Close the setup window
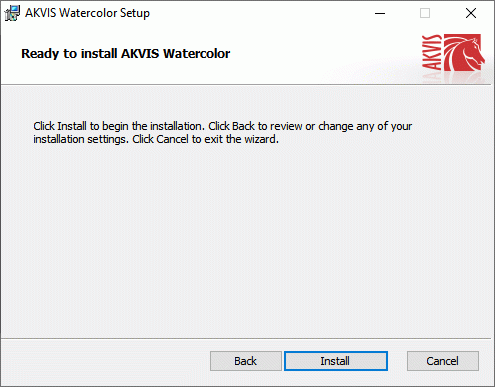 tap(471, 13)
